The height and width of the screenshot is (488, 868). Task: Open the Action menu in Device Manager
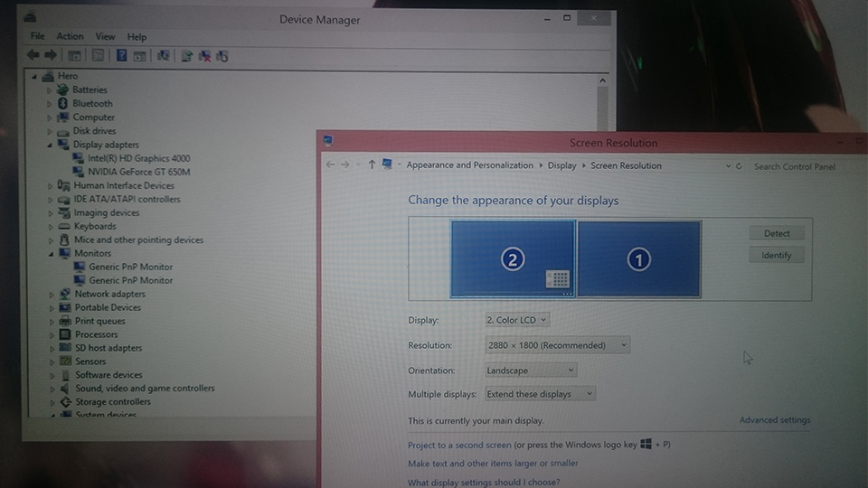tap(70, 36)
